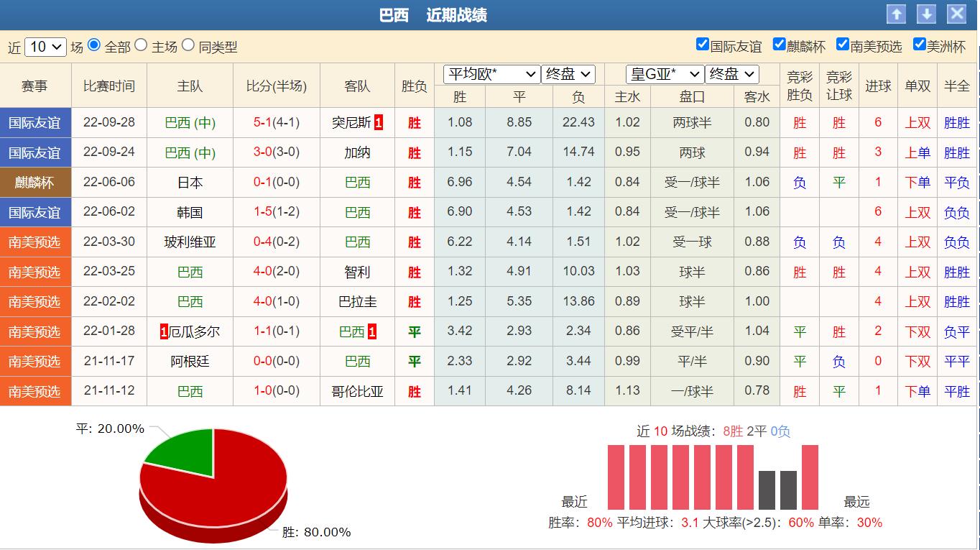Uncheck the 麒麟杯 filter checkbox
Screen dimensions: 980x550
point(779,43)
